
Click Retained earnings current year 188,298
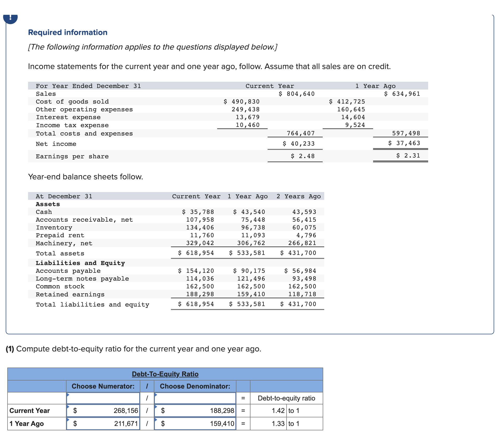point(200,294)
